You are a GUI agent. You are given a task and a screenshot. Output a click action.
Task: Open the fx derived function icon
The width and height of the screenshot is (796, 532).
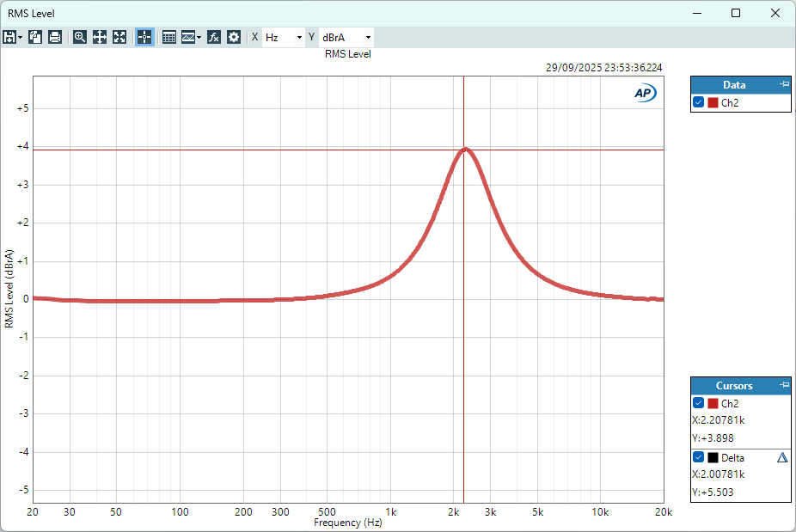click(x=214, y=37)
